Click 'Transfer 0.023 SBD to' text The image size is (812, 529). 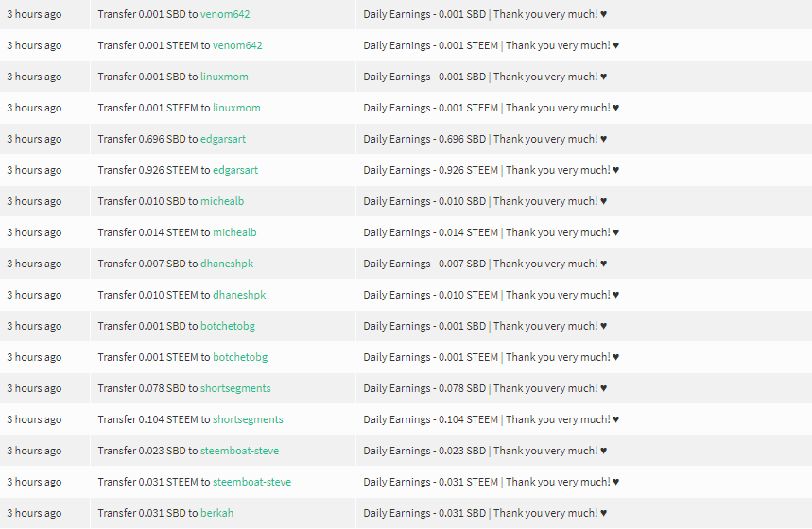(147, 451)
